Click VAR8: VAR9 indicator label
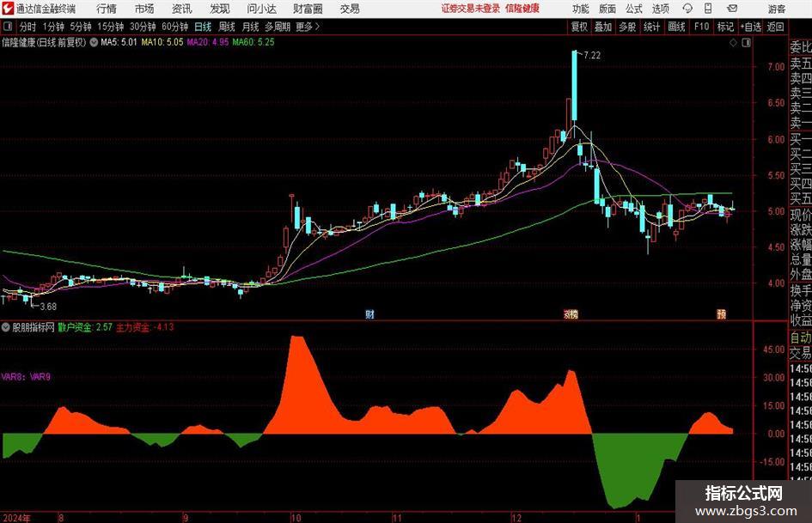Viewport: 812px width, 523px height. 26,377
